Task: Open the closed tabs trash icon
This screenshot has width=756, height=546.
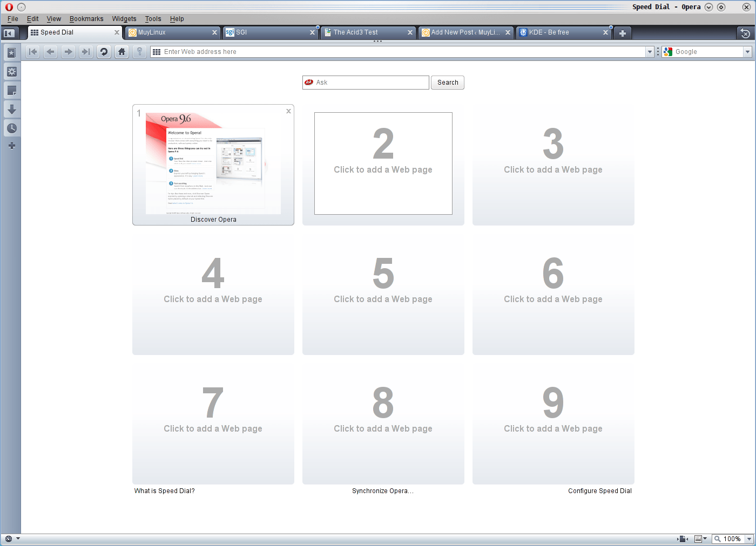Action: point(745,33)
